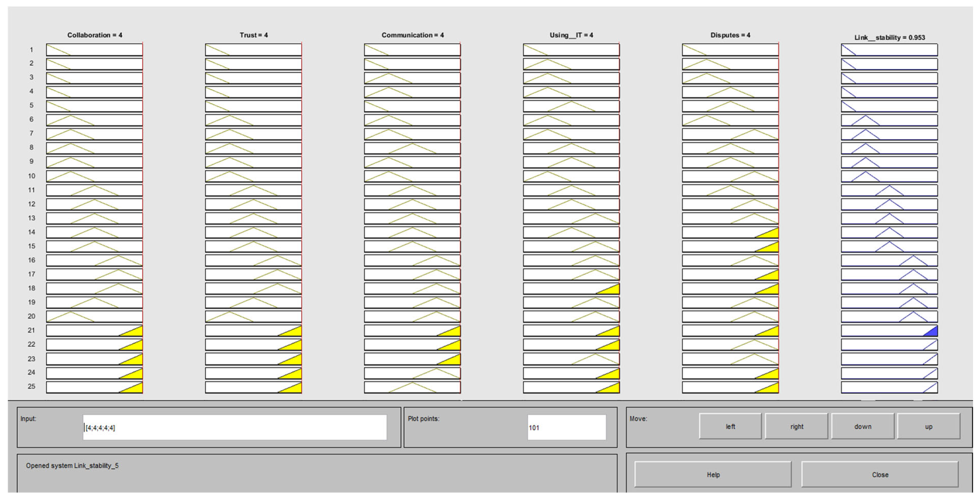Click Communication membership plot for rule 11
Image resolution: width=980 pixels, height=501 pixels.
[x=412, y=190]
